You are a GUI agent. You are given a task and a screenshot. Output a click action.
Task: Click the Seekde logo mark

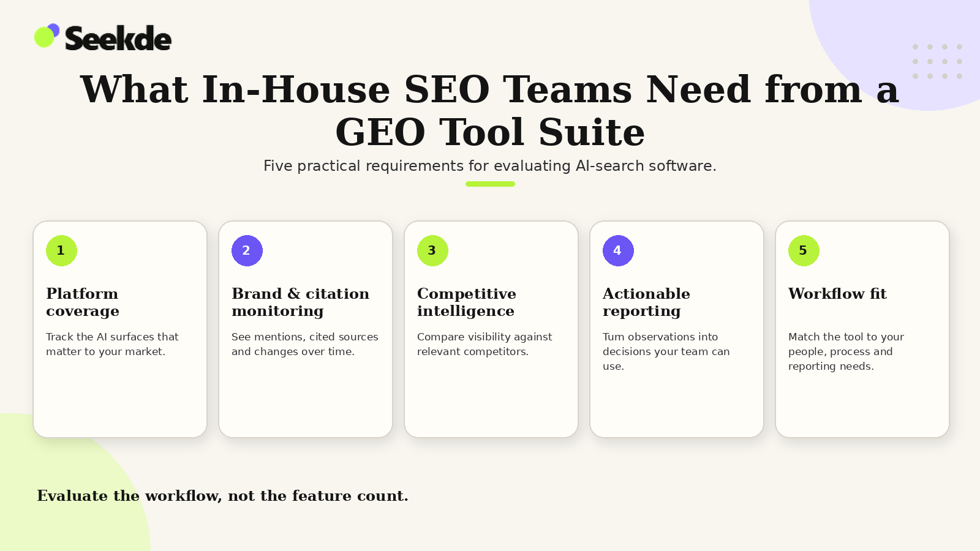click(x=47, y=36)
